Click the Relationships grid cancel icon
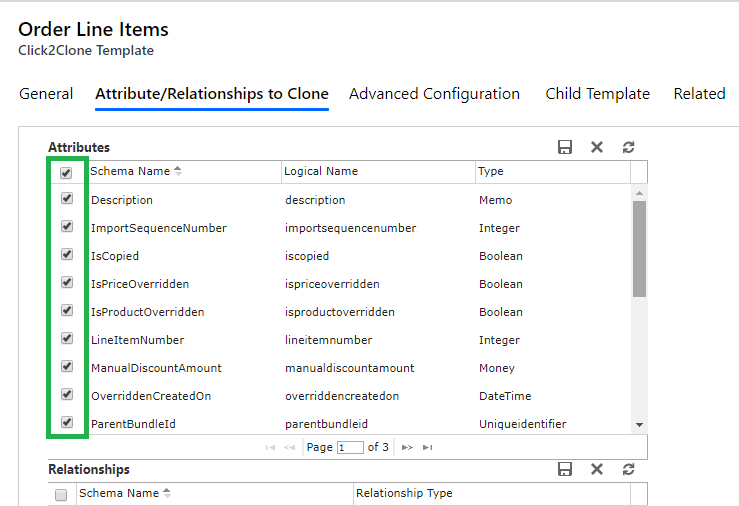This screenshot has width=739, height=506. [597, 469]
